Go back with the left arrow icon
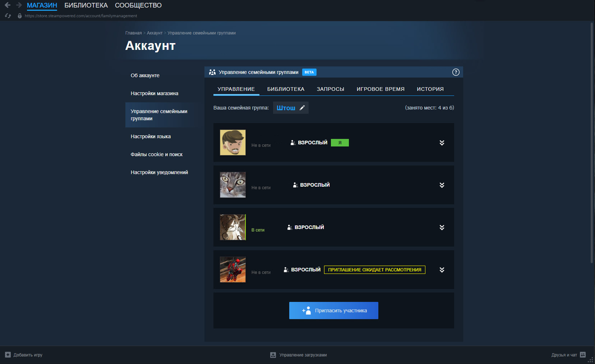 point(7,5)
